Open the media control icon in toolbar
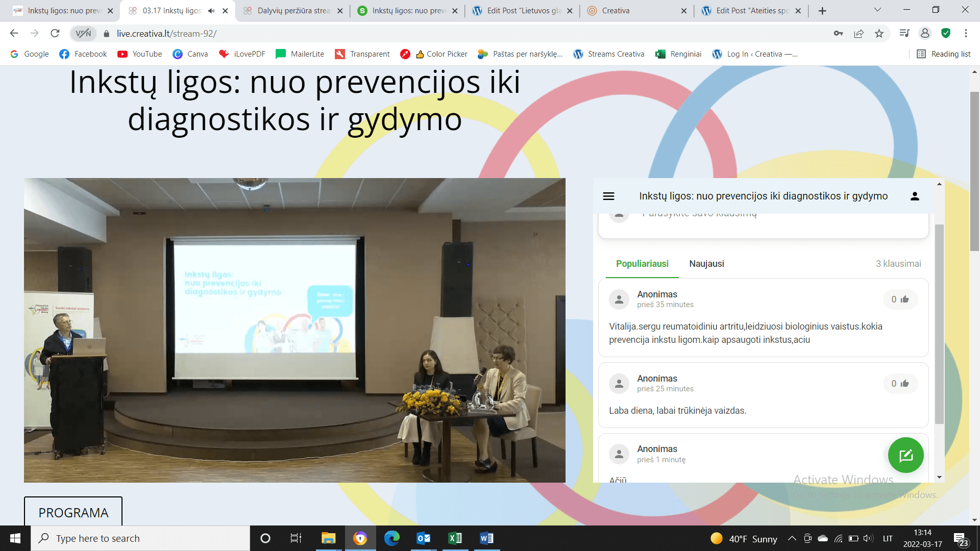Image resolution: width=980 pixels, height=551 pixels. click(x=904, y=34)
